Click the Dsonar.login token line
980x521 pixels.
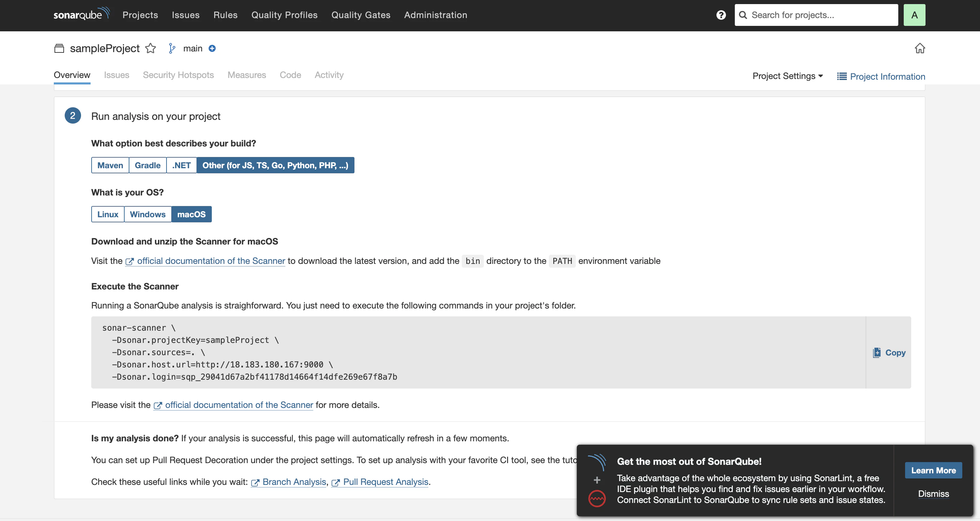(254, 377)
